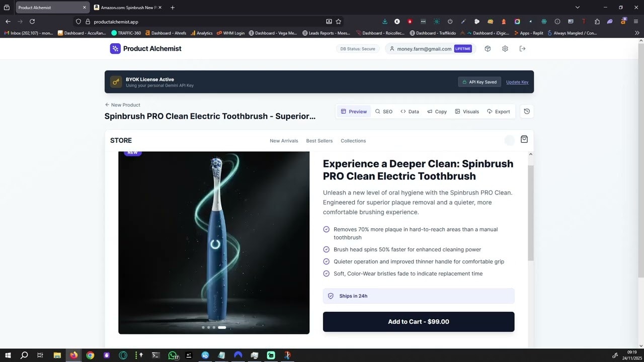
Task: Switch to the Data tab
Action: (410, 112)
